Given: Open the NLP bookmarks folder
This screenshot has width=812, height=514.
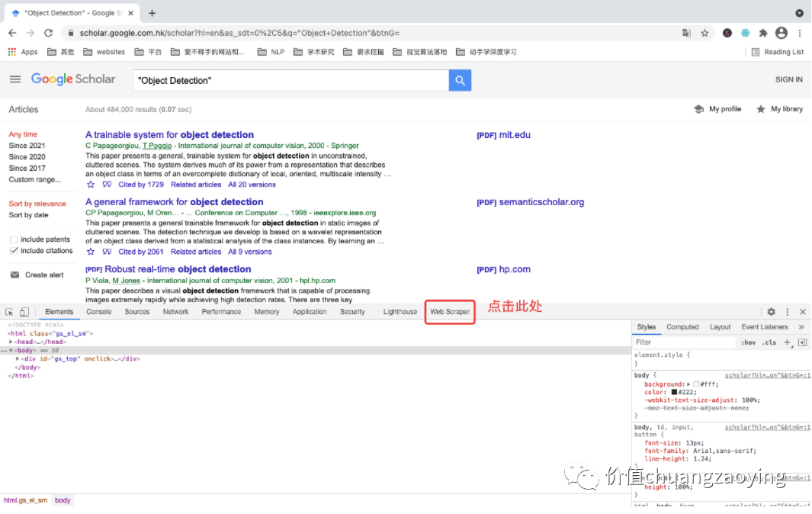Looking at the screenshot, I should click(x=271, y=52).
